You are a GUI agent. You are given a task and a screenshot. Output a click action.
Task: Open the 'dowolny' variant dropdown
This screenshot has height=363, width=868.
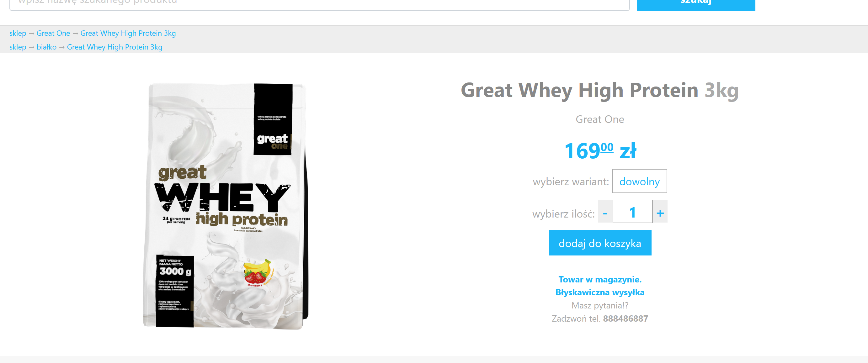click(x=639, y=181)
